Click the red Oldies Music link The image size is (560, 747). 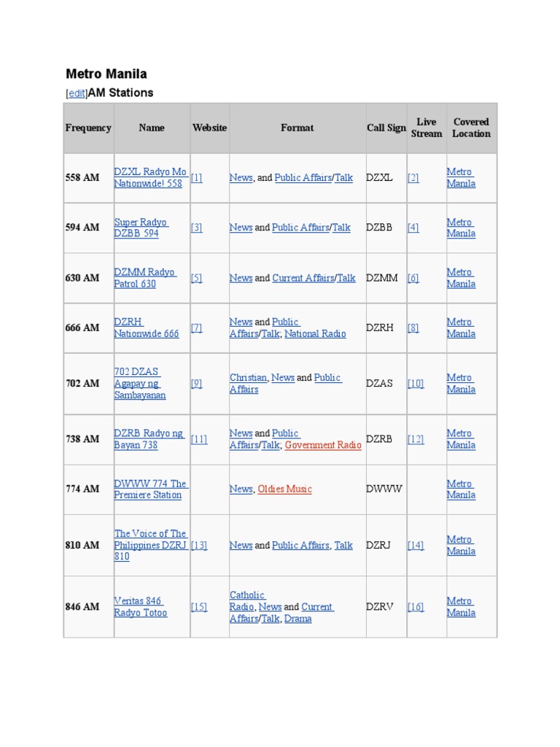(x=285, y=489)
